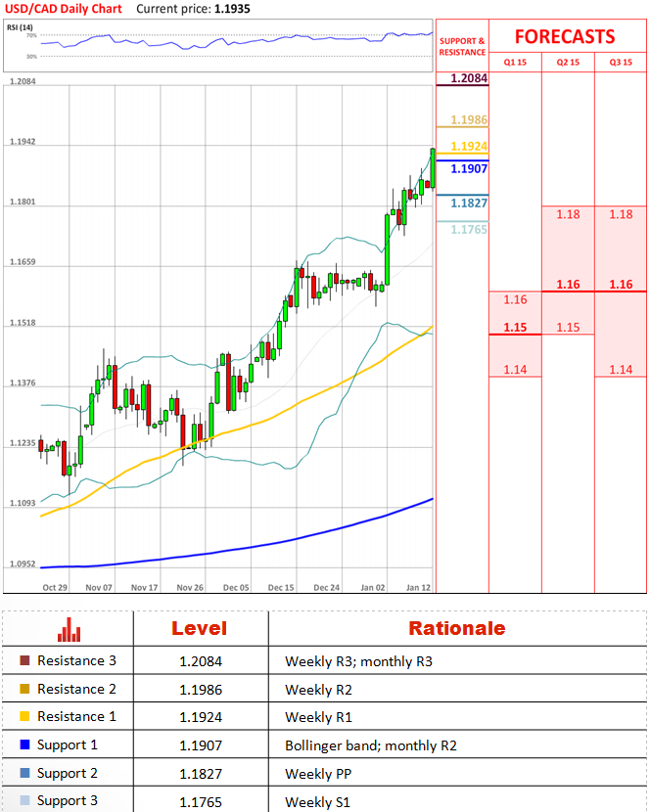Click the bold 1.15 in Q1 15 column
The width and height of the screenshot is (650, 812).
515,328
